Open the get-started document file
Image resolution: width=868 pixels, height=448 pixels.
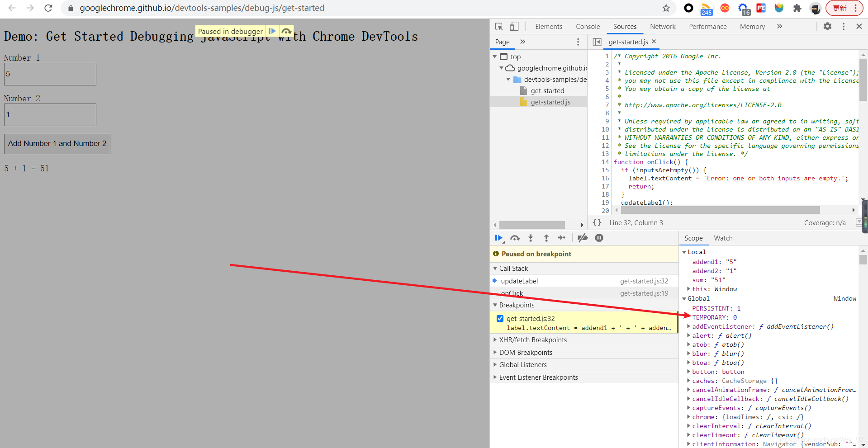[547, 91]
